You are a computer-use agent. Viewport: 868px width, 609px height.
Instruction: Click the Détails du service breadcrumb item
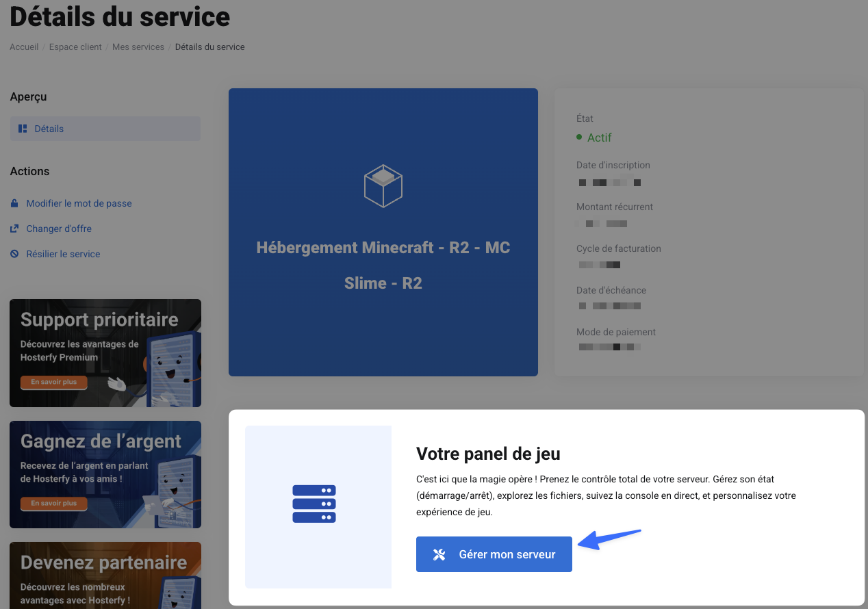209,47
